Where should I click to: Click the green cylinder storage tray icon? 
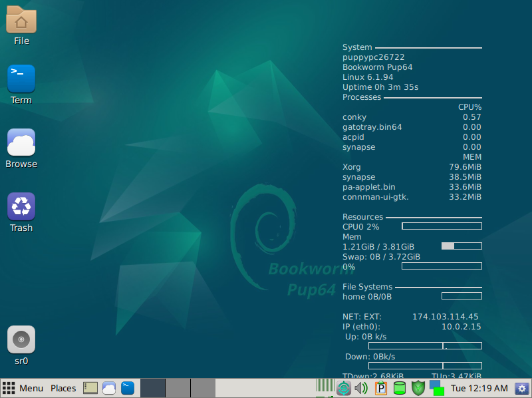click(400, 388)
